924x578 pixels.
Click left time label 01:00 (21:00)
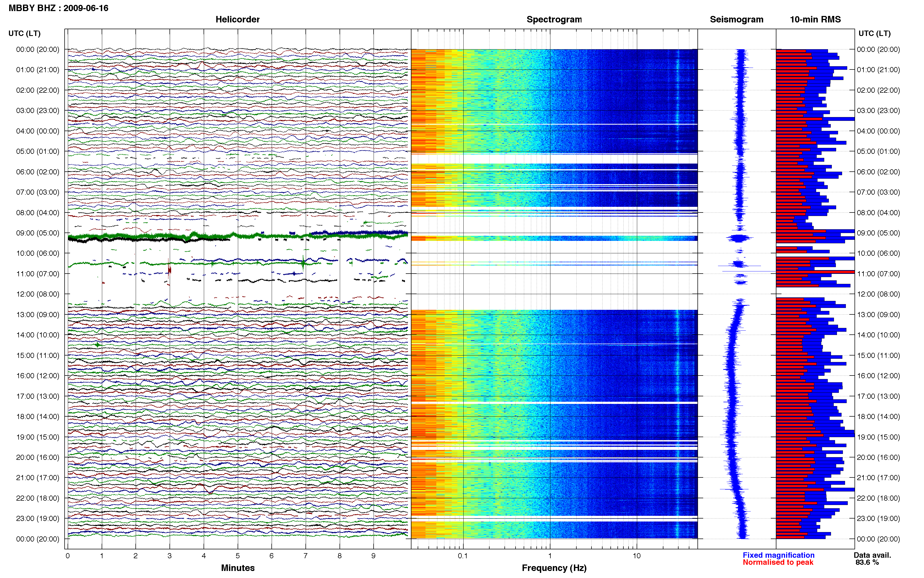[x=38, y=69]
